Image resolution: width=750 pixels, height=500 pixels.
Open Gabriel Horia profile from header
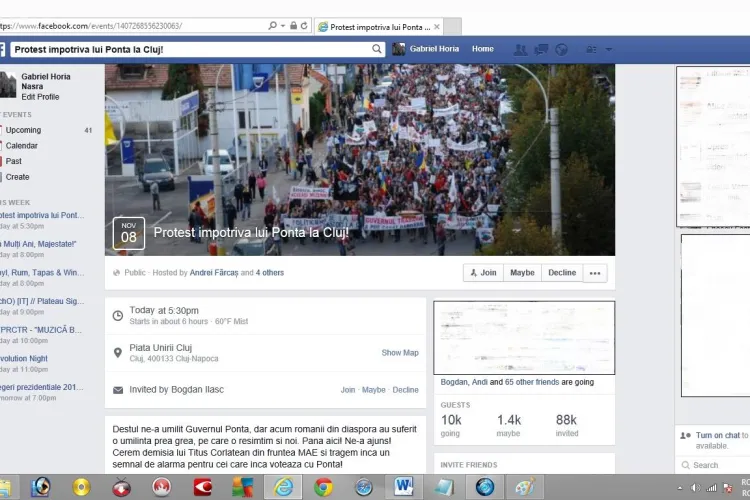point(426,49)
